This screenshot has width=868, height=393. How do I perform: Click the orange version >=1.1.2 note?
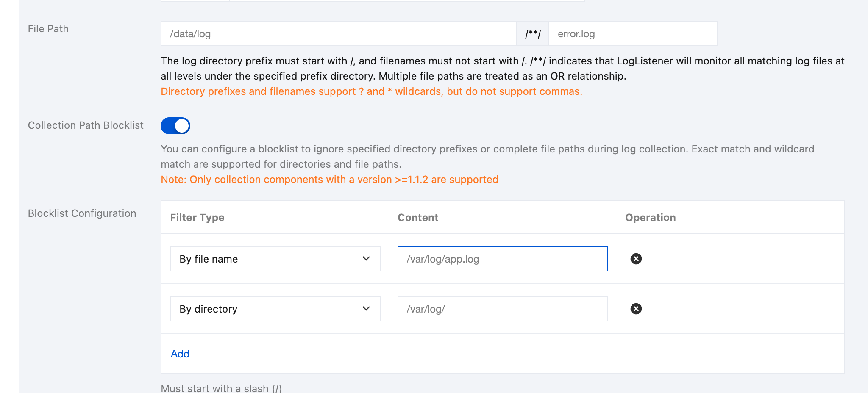point(329,180)
